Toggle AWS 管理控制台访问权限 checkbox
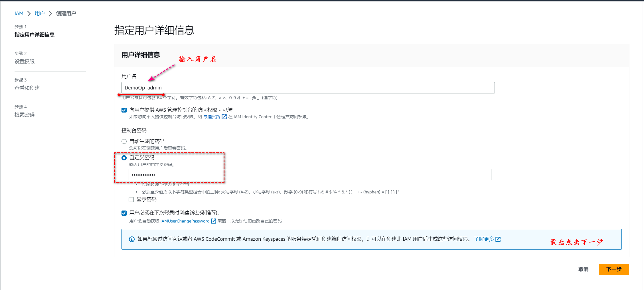Viewport: 644px width, 290px height. pyautogui.click(x=124, y=110)
